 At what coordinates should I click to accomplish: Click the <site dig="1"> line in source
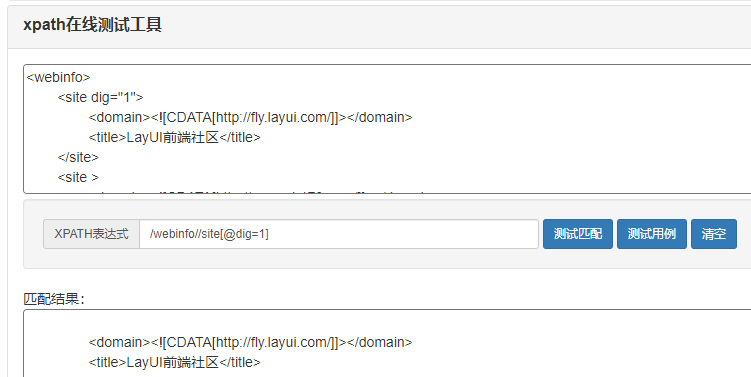point(101,97)
